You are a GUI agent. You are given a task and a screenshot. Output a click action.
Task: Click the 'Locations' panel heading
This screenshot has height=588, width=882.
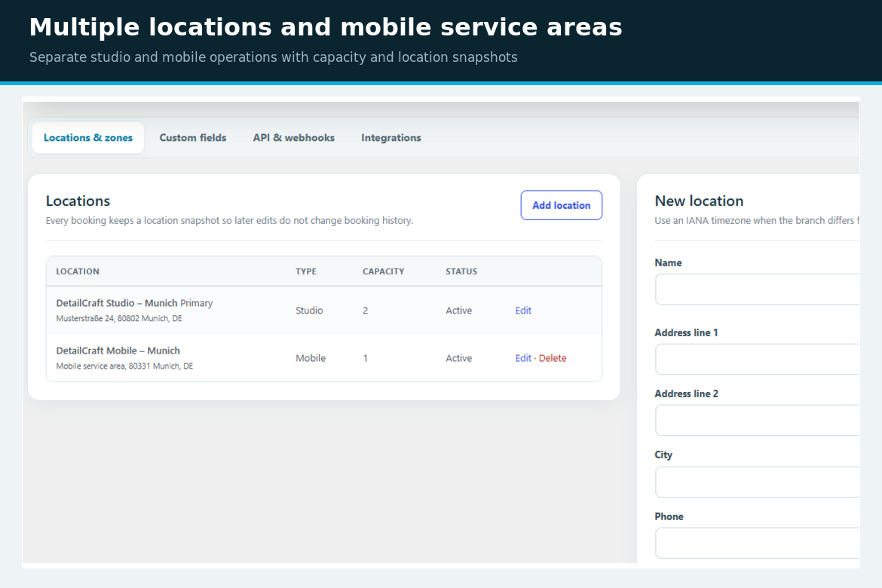(x=78, y=201)
